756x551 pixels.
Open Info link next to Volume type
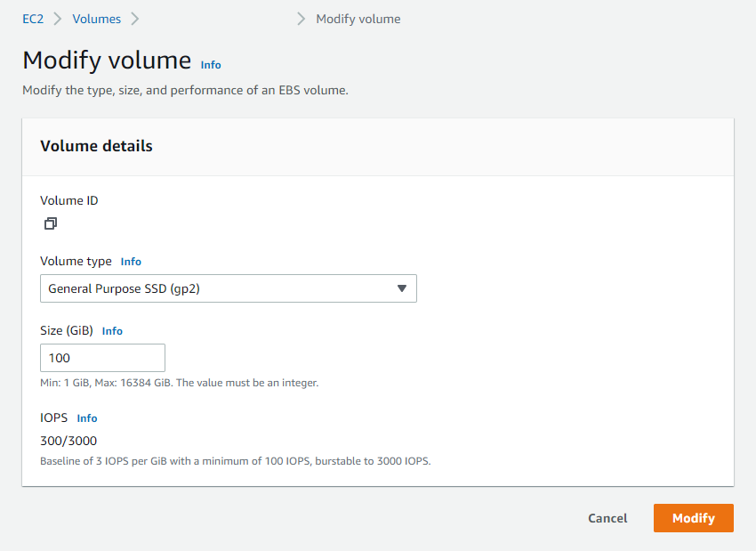tap(131, 262)
